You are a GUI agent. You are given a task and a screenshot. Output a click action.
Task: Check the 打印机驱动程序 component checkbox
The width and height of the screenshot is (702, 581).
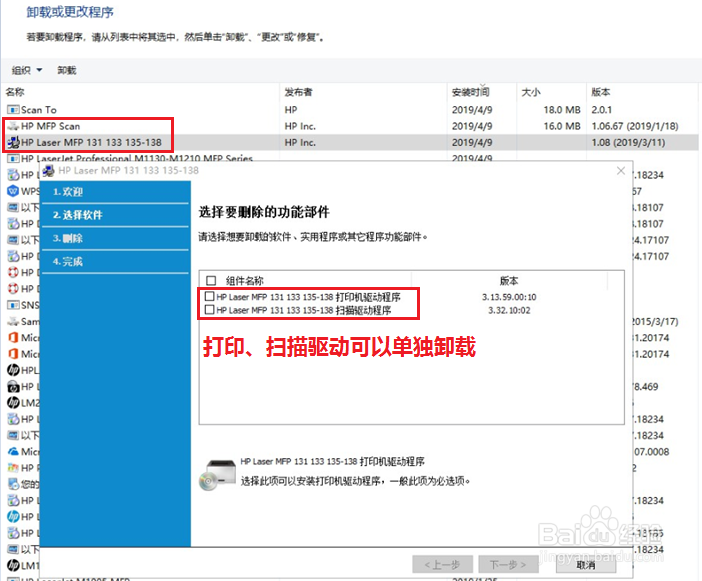[209, 296]
